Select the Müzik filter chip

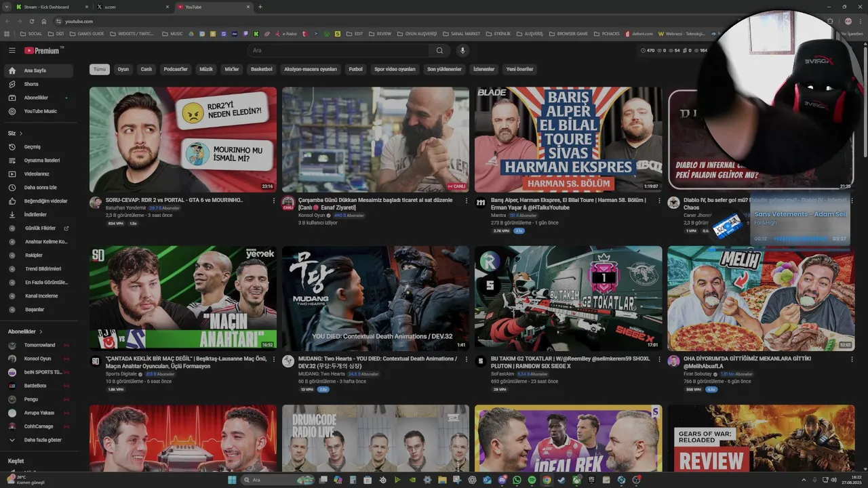point(206,69)
